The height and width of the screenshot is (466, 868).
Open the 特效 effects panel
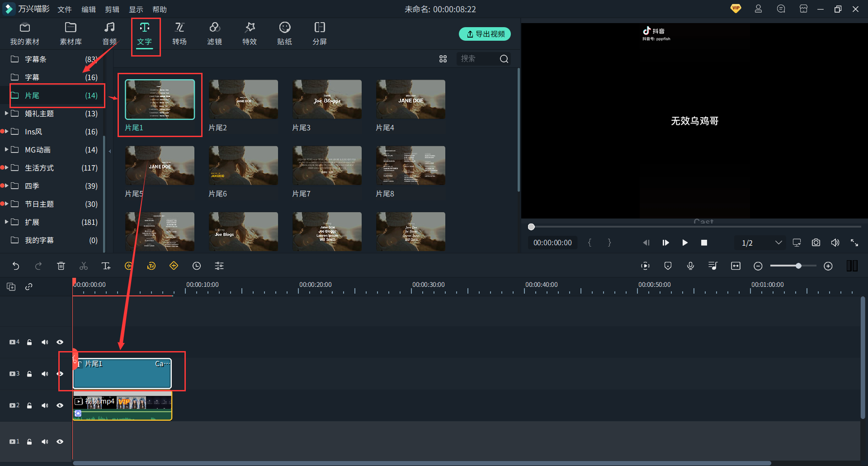click(250, 33)
